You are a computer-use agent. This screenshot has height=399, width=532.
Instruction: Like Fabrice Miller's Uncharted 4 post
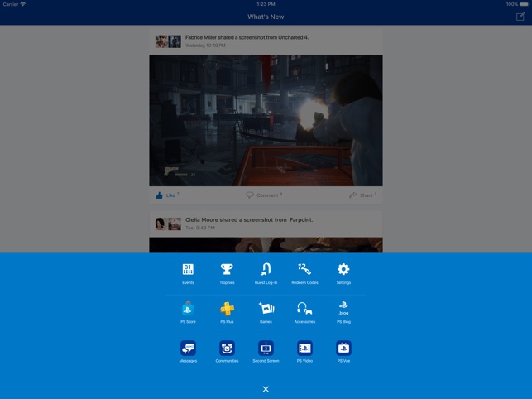[x=167, y=195]
